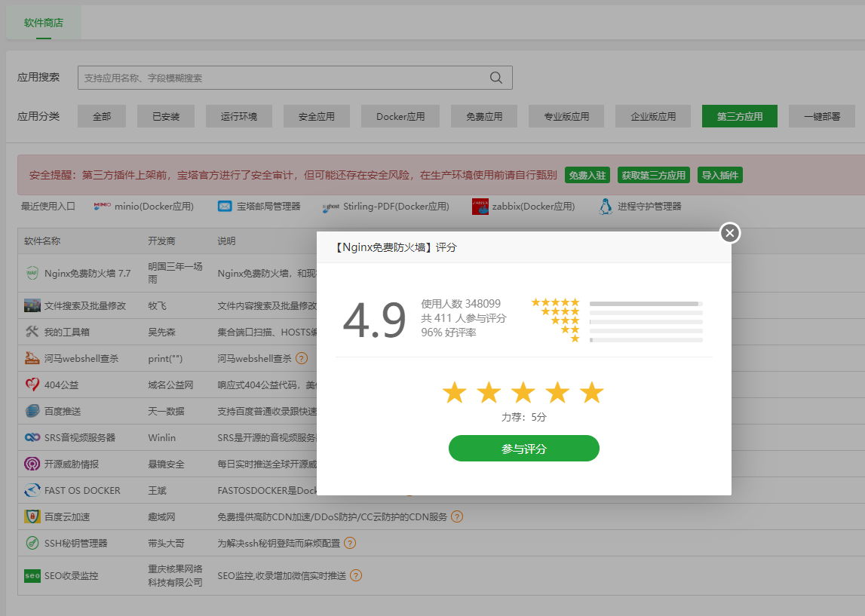Click the 使用人数 348099 text
The width and height of the screenshot is (865, 616).
coord(461,304)
